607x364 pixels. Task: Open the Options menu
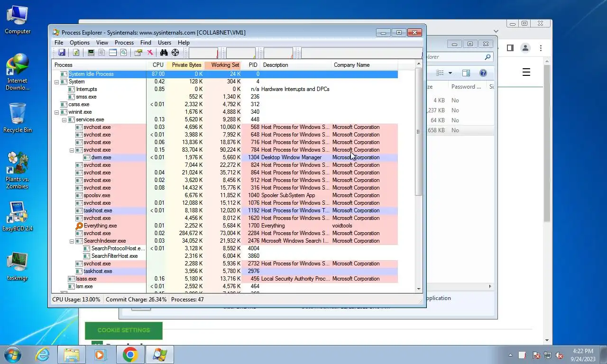tap(80, 43)
